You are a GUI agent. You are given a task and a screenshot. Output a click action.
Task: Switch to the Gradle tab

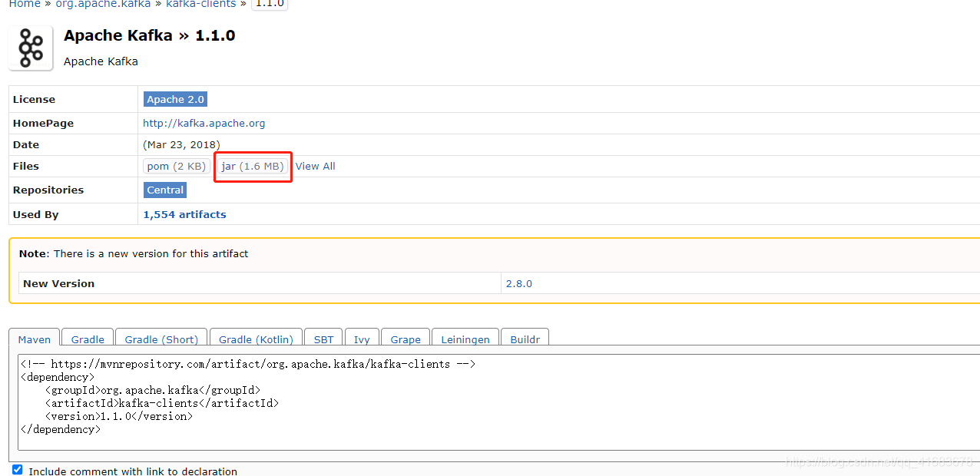pyautogui.click(x=88, y=339)
